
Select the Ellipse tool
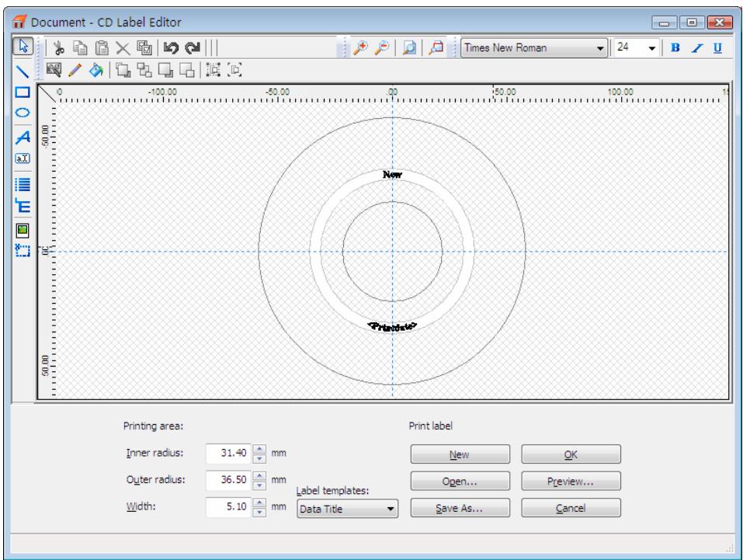[x=23, y=113]
